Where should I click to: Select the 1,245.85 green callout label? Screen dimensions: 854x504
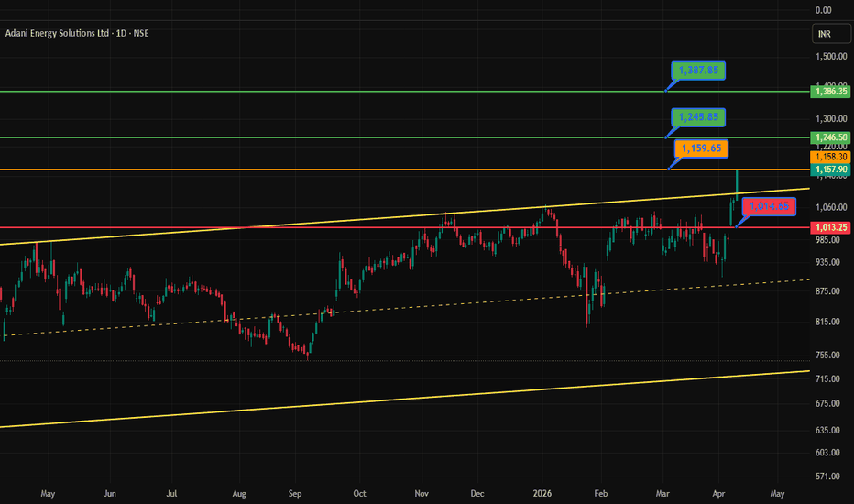[x=698, y=117]
